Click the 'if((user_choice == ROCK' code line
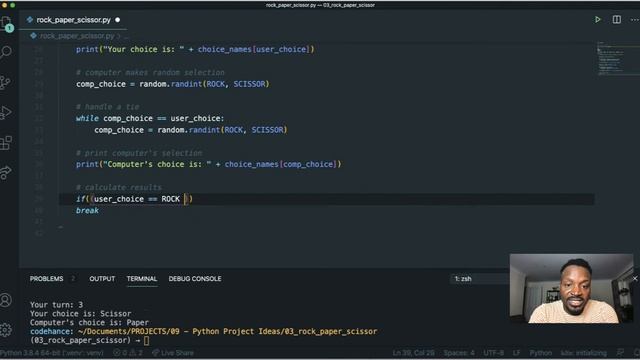This screenshot has height=360, width=640. [134, 199]
